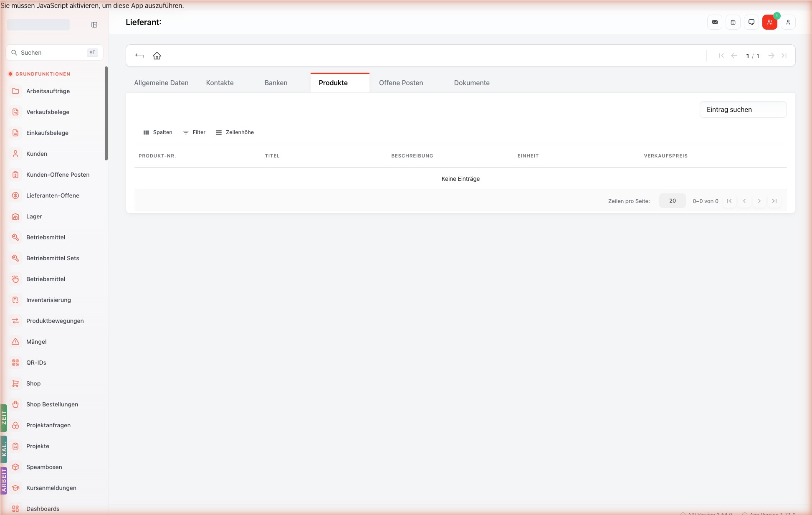Collapse the sidebar with the panel icon

94,25
